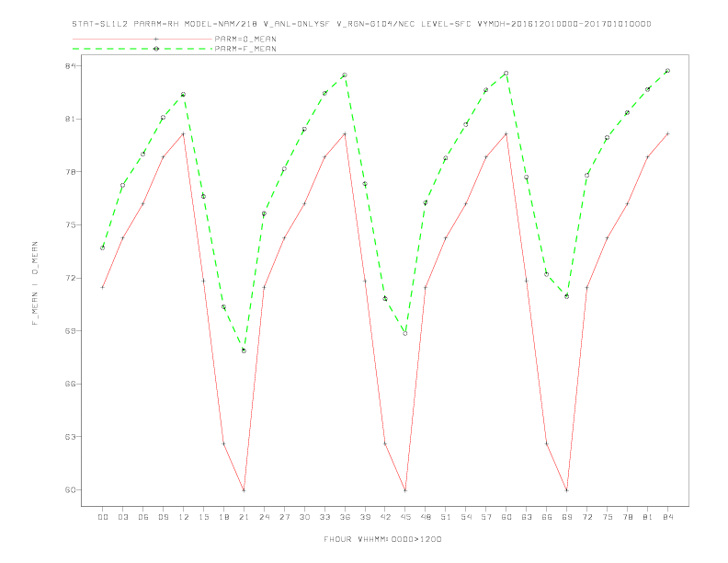Click the x-axis tick label 15

point(203,517)
